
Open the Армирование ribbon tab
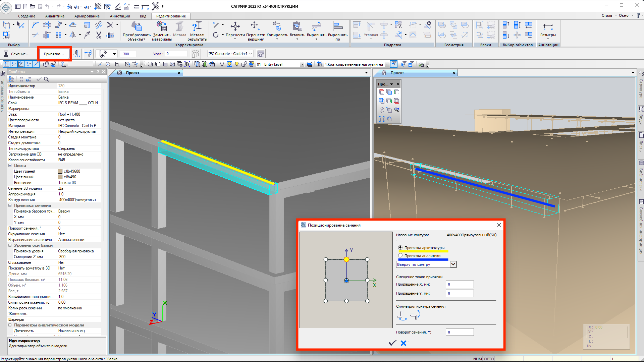point(87,16)
